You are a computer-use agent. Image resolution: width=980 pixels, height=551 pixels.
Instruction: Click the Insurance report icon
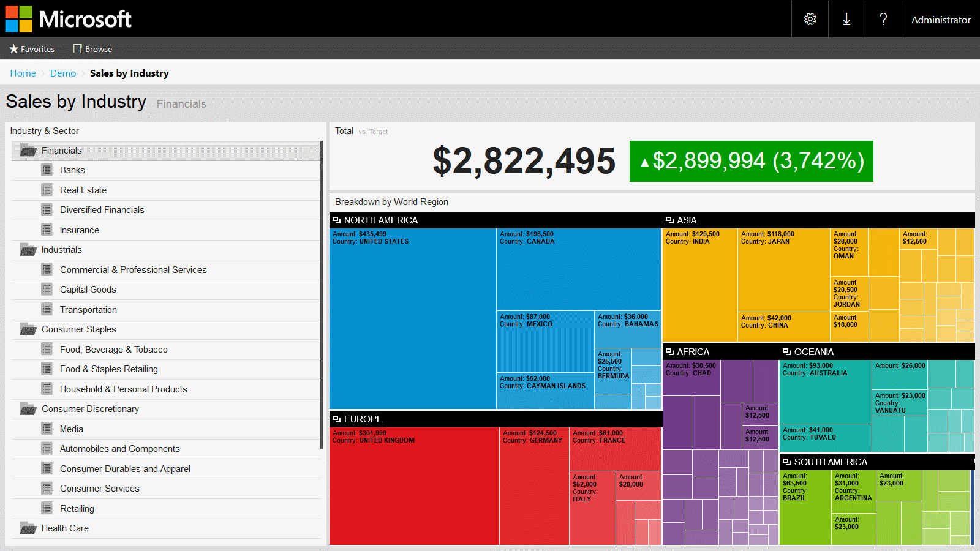(x=47, y=230)
